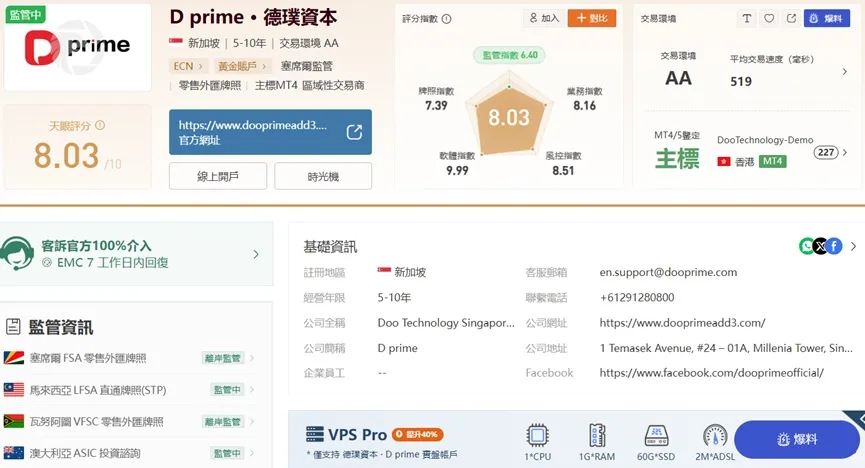
Task: Open company URL https://www.dooprimeadd3.com/
Action: pyautogui.click(x=682, y=323)
